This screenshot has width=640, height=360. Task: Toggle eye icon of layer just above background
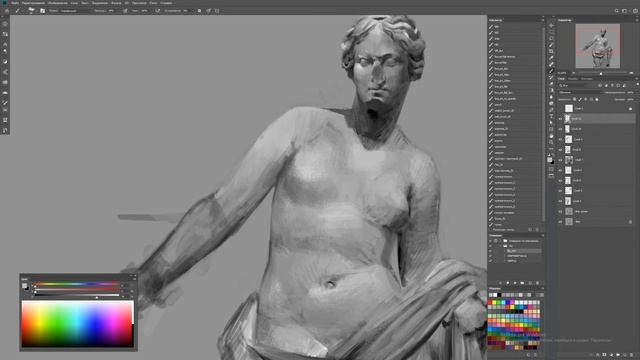point(560,211)
